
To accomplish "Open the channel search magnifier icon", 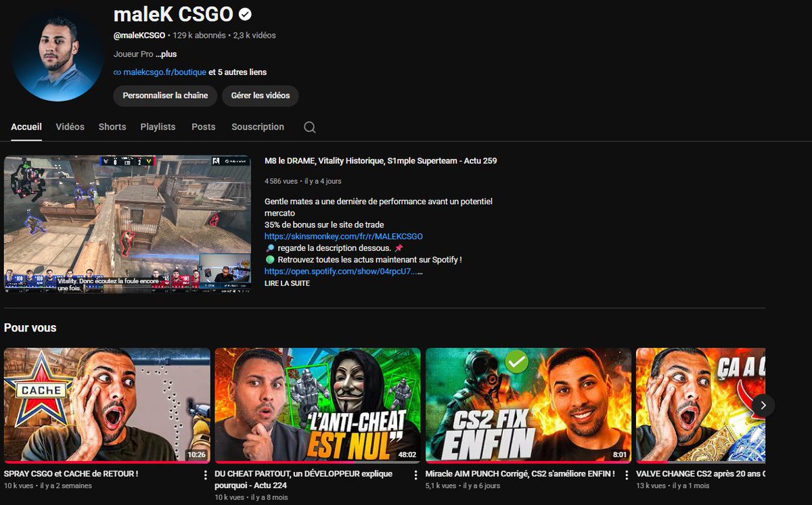I will pos(309,127).
